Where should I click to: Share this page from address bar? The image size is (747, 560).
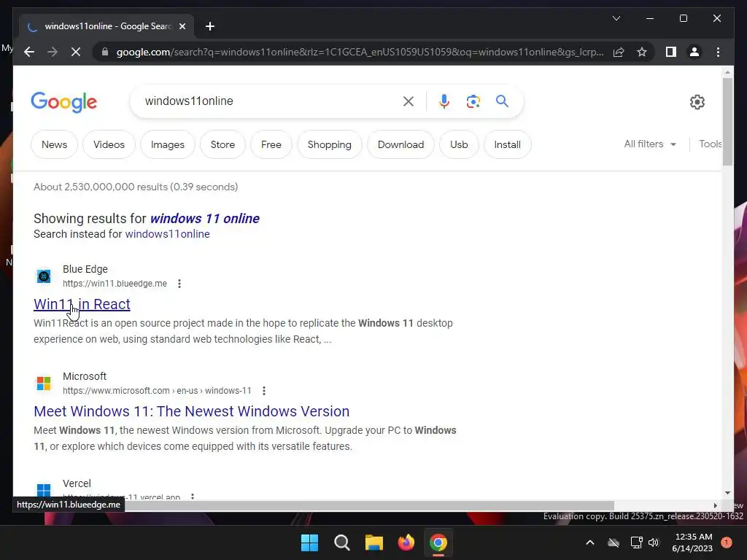(x=619, y=52)
